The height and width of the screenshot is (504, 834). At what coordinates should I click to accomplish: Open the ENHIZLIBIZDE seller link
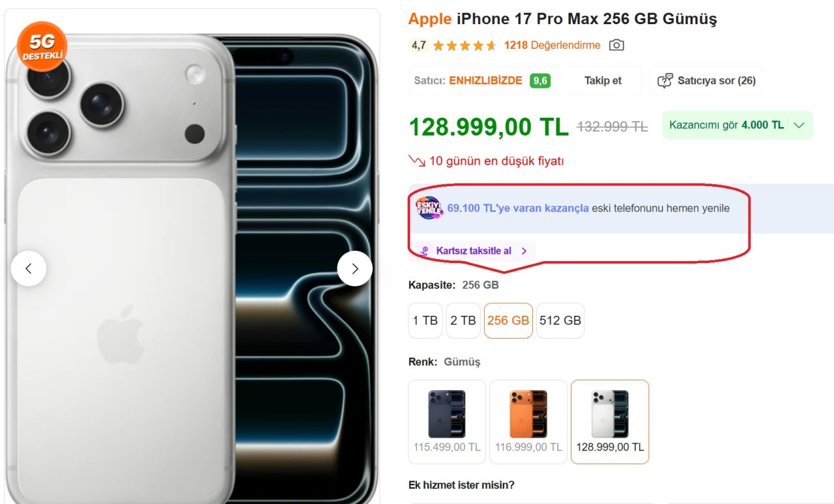pos(485,81)
